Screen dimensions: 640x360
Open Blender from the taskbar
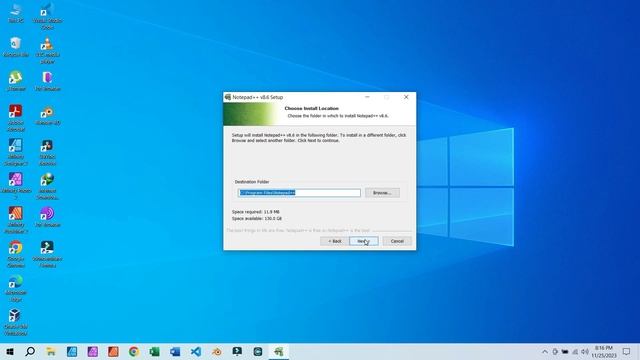pos(217,351)
